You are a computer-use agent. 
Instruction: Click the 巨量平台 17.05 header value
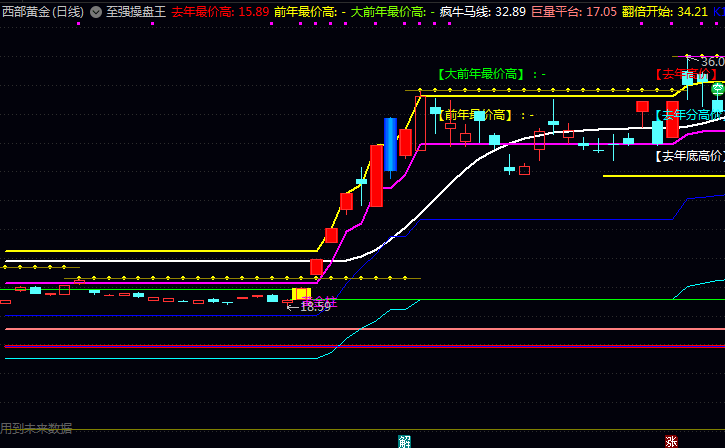[573, 12]
